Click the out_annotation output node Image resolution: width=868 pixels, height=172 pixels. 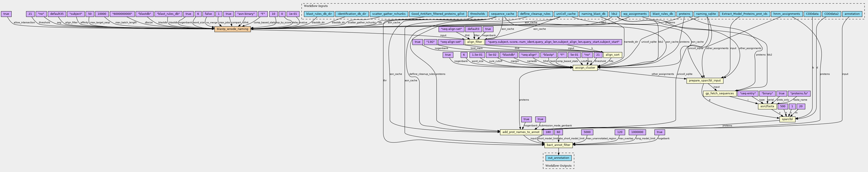coord(558,158)
